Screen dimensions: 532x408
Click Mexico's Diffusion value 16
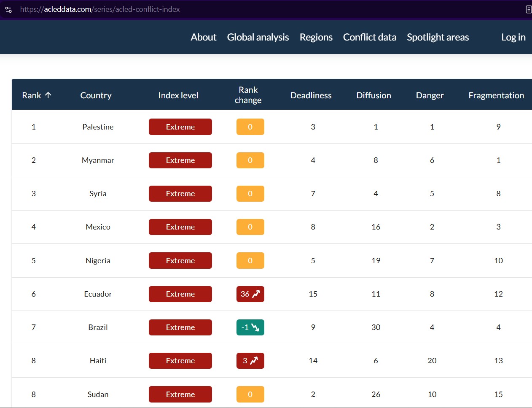(x=376, y=227)
